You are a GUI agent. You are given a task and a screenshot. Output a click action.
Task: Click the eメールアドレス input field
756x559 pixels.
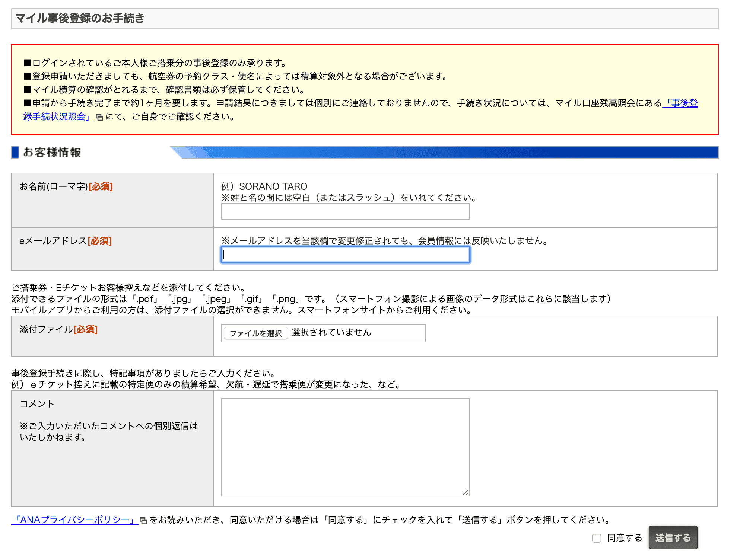345,255
